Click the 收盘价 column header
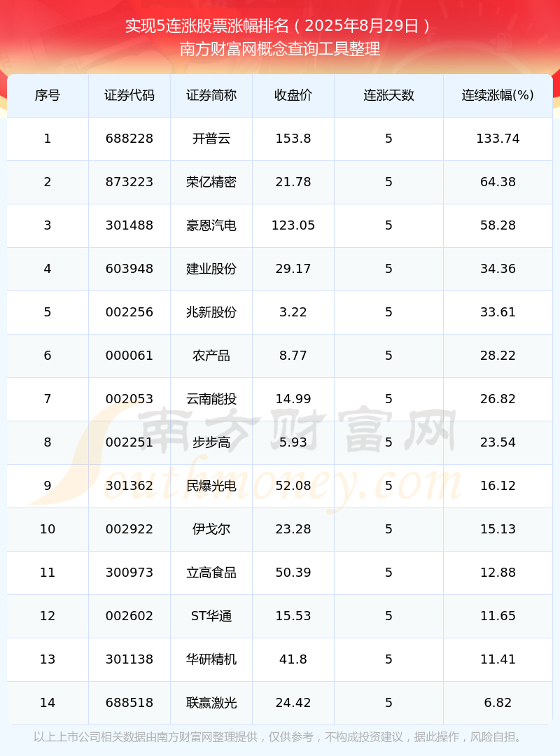 pyautogui.click(x=293, y=95)
